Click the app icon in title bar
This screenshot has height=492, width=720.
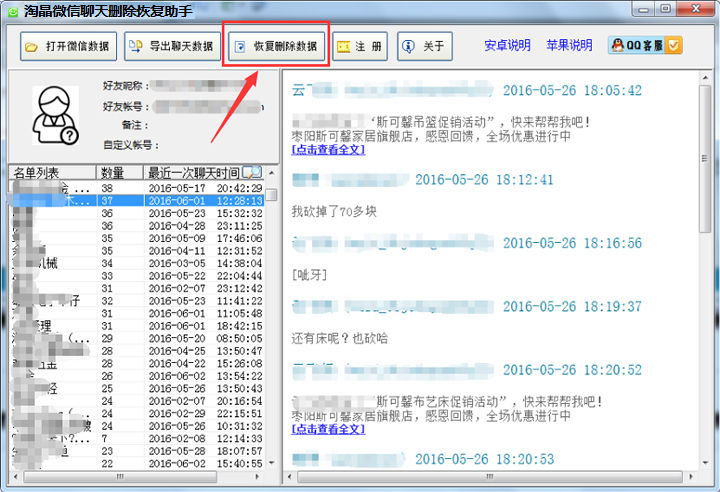coord(13,11)
